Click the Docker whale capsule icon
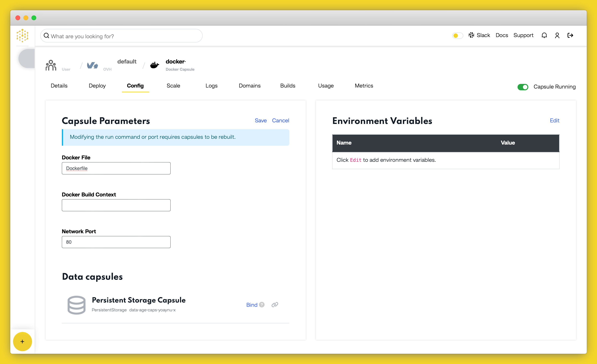Viewport: 597px width, 364px height. 155,65
